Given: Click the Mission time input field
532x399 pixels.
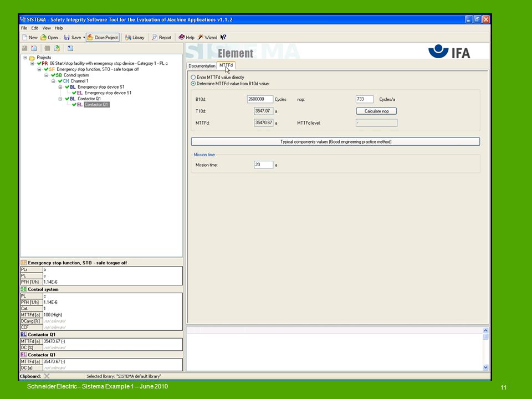Looking at the screenshot, I should tap(264, 165).
